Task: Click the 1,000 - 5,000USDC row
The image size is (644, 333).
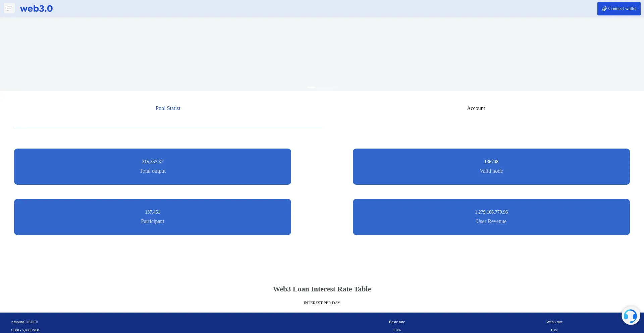Action: point(25,330)
